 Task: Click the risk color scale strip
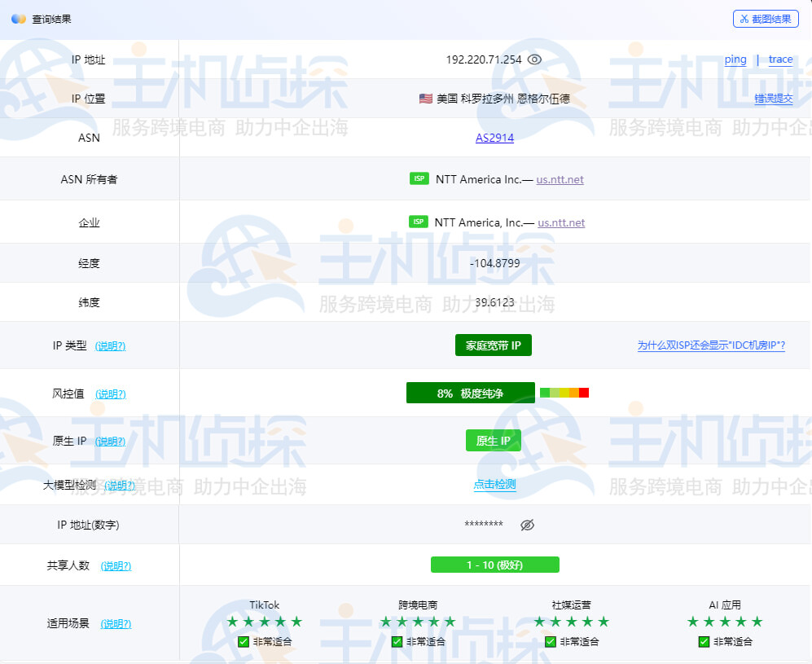point(564,393)
